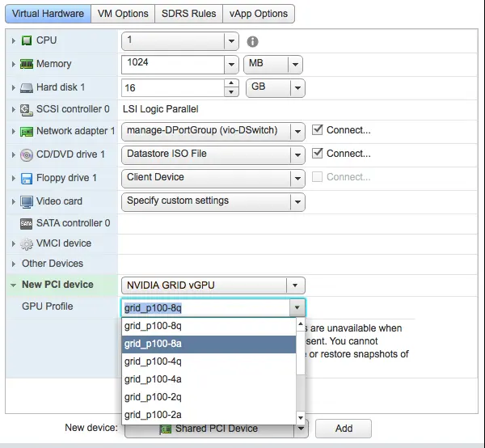Expand the Floppy drive 1 row
The width and height of the screenshot is (485, 448).
tap(13, 178)
